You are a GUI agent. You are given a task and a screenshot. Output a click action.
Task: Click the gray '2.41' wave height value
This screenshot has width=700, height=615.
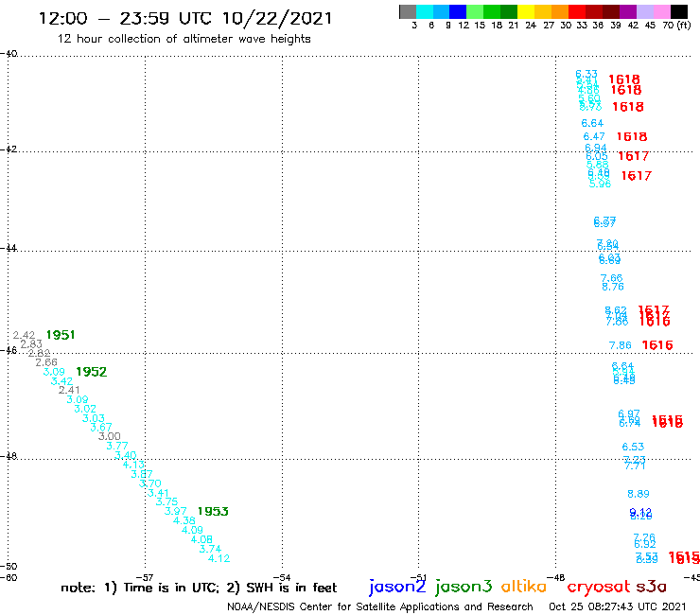point(69,390)
